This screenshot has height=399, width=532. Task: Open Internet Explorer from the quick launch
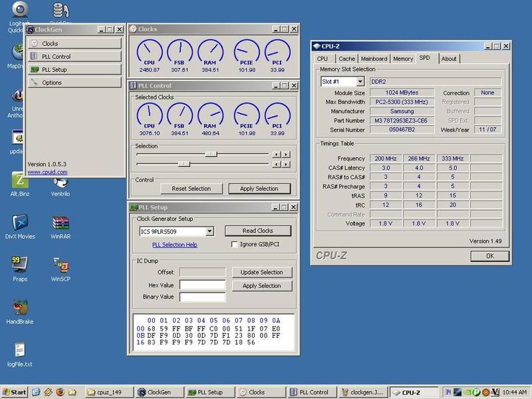point(36,392)
